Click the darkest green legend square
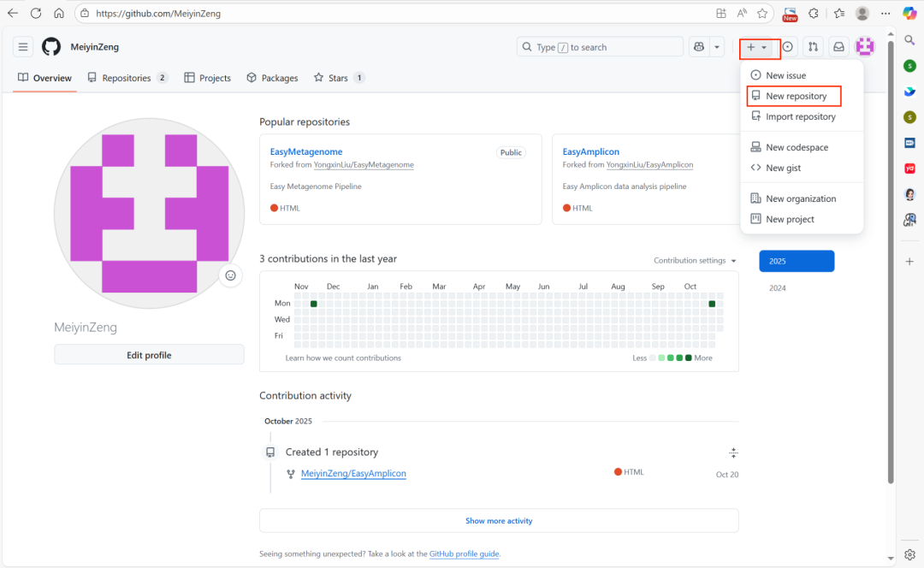The height and width of the screenshot is (568, 924). coord(688,358)
